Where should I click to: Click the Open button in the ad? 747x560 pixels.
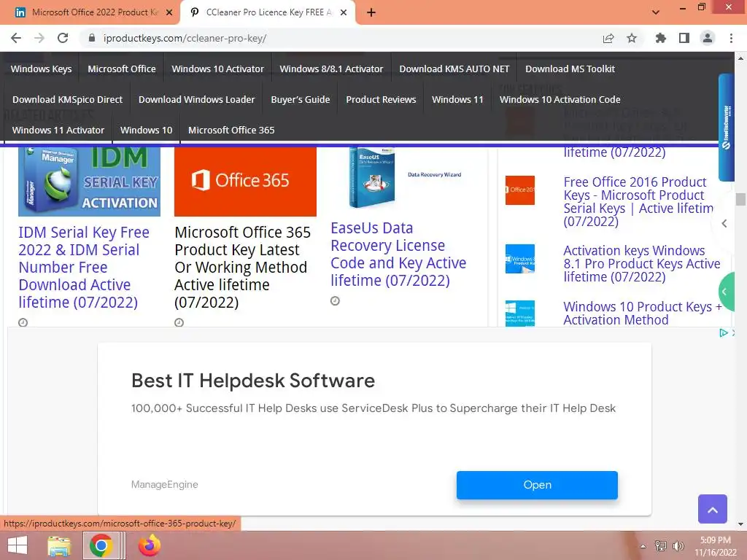(x=537, y=485)
